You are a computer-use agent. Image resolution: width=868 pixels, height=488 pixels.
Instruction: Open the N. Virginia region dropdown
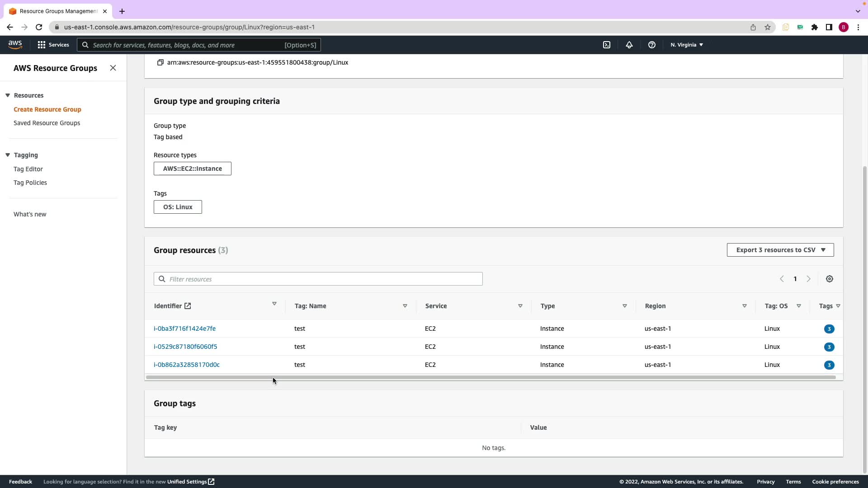pyautogui.click(x=686, y=45)
